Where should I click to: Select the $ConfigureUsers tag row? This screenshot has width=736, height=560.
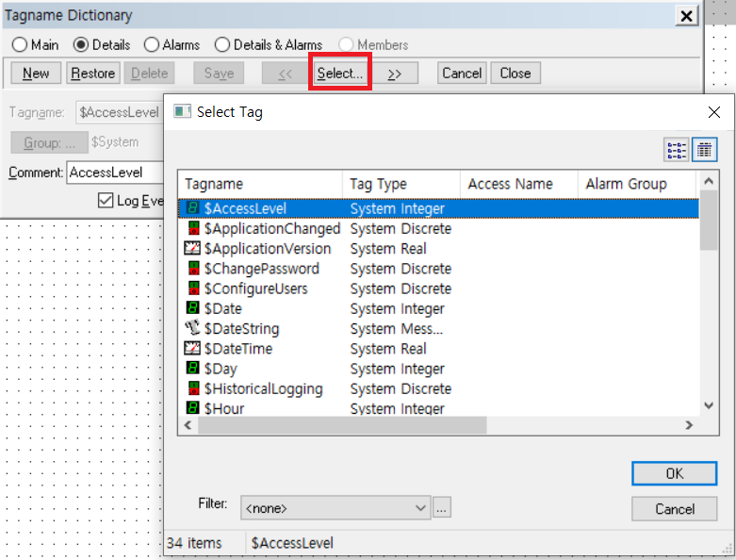(438, 288)
